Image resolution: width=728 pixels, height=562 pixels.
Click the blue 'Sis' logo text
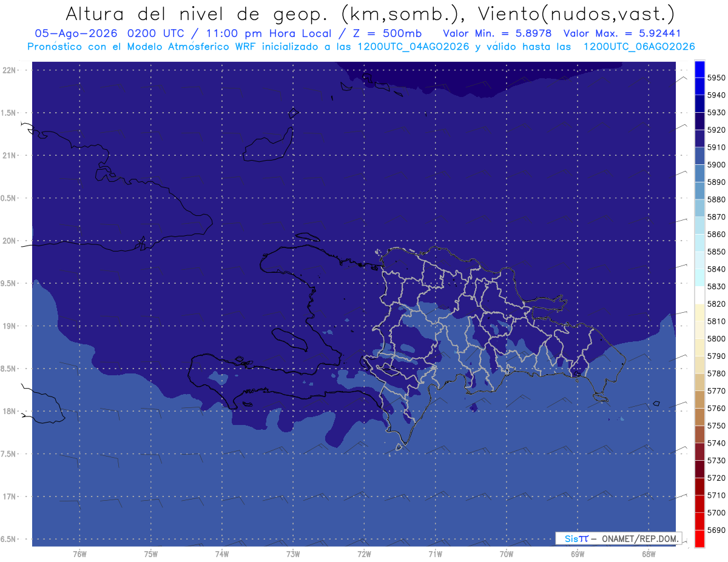[571, 538]
